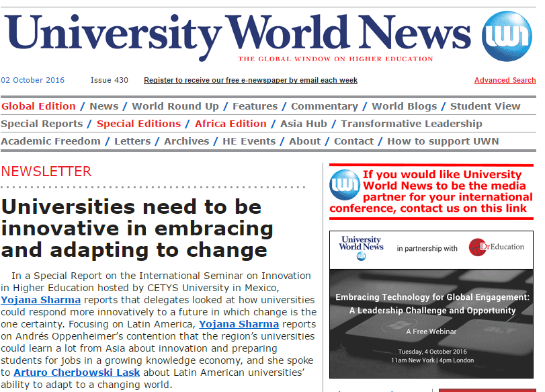545x392 pixels.
Task: Open Special Reports section
Action: (x=42, y=124)
